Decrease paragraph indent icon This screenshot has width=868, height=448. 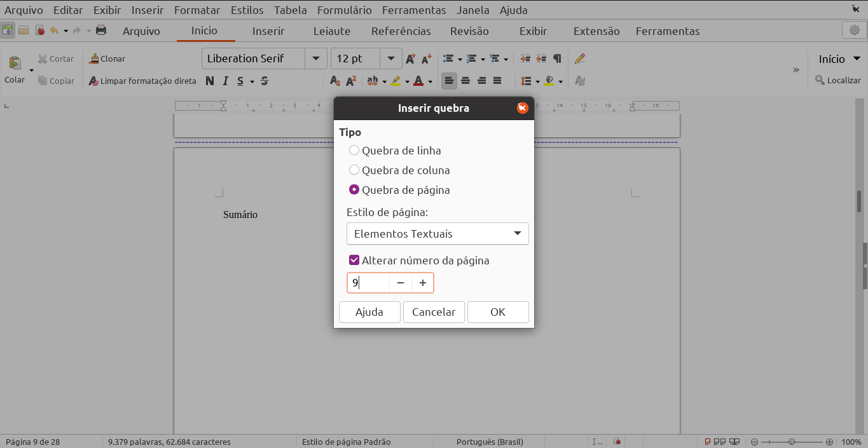pos(541,58)
